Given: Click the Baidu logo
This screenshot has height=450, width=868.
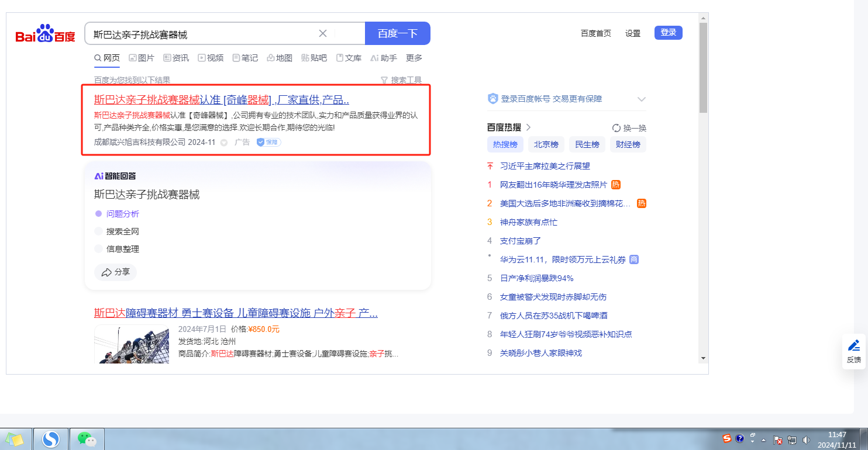Looking at the screenshot, I should pos(45,34).
